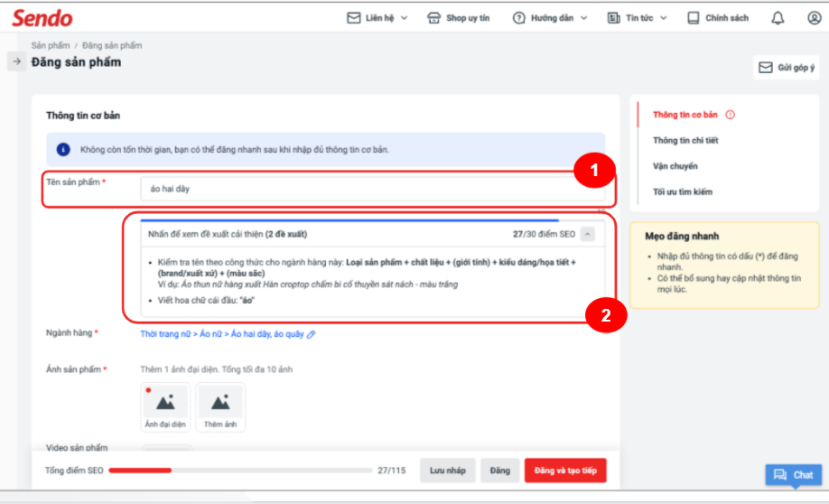Open the Chính sách menu item
829x504 pixels.
(718, 18)
